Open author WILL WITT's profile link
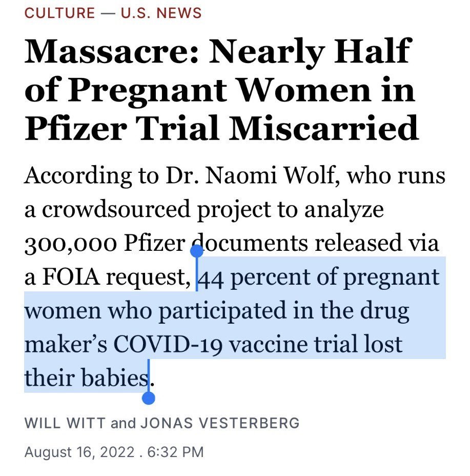 [65, 424]
